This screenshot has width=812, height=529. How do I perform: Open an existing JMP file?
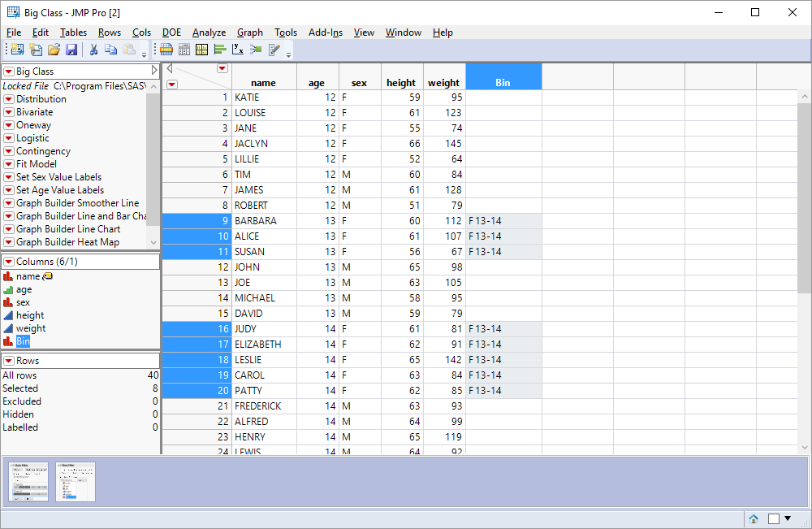click(x=54, y=50)
